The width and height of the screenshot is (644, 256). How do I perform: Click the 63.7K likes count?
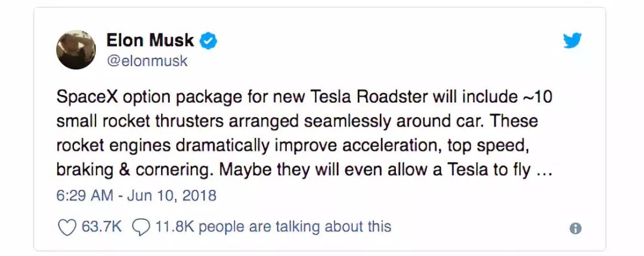[100, 227]
